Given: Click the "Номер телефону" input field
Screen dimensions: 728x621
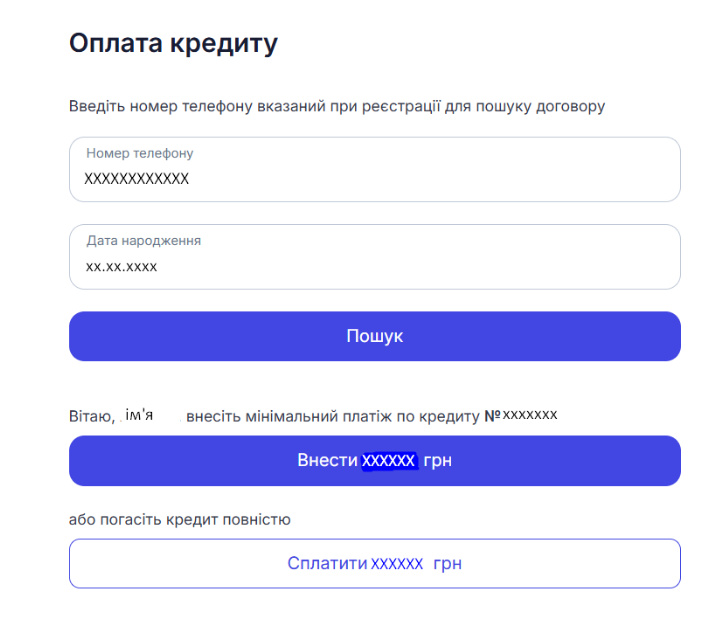Looking at the screenshot, I should tap(374, 169).
